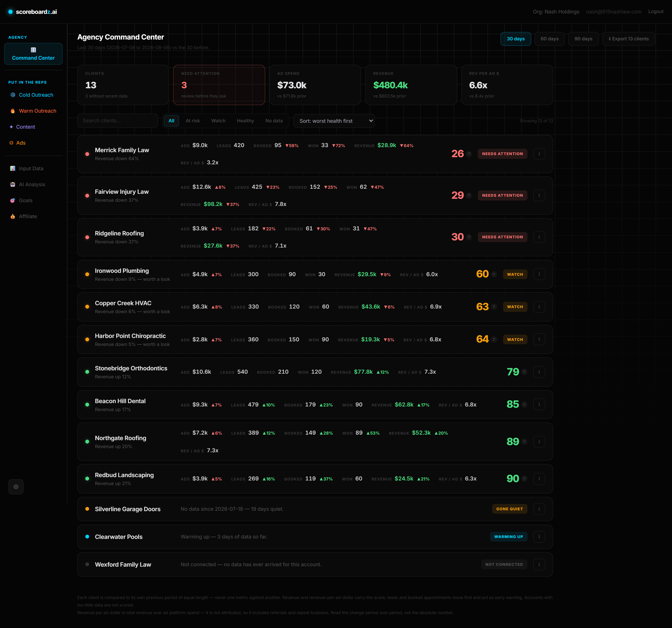Open the sort order dropdown
The height and width of the screenshot is (628, 672).
tap(334, 121)
